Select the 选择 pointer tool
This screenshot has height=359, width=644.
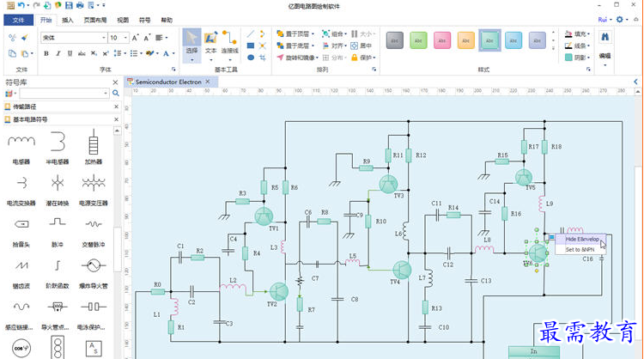(191, 46)
